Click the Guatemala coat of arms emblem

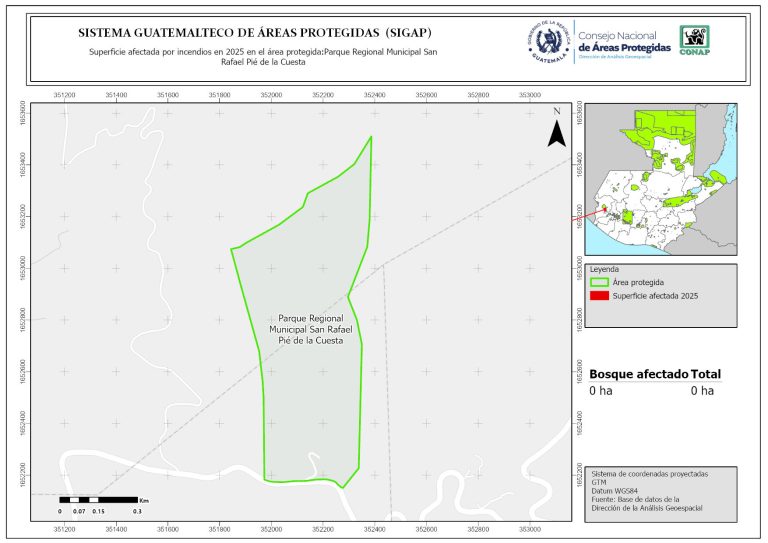click(x=547, y=41)
